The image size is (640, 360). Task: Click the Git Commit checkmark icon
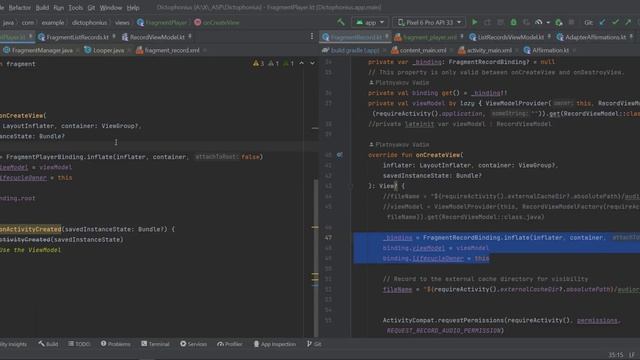616,22
